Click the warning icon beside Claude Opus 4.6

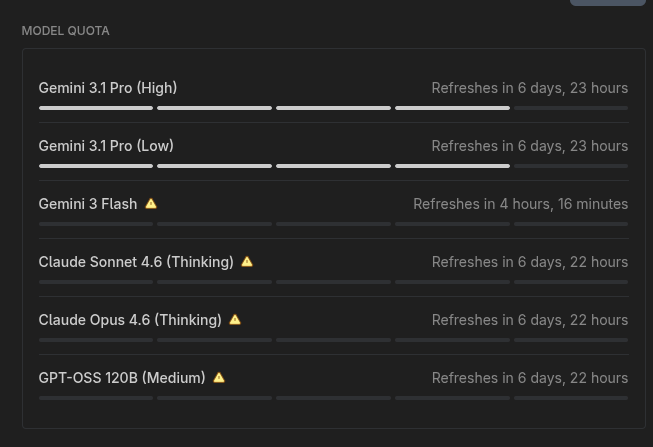pos(235,320)
